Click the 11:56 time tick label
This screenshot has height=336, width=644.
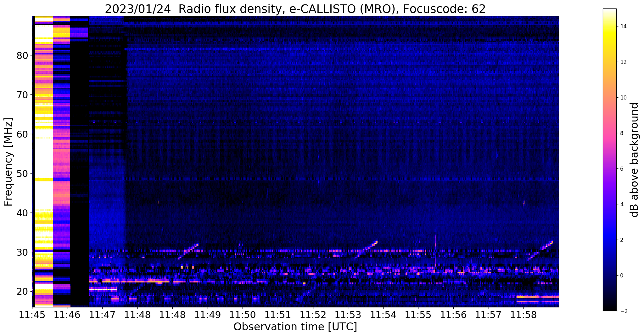[x=453, y=315]
